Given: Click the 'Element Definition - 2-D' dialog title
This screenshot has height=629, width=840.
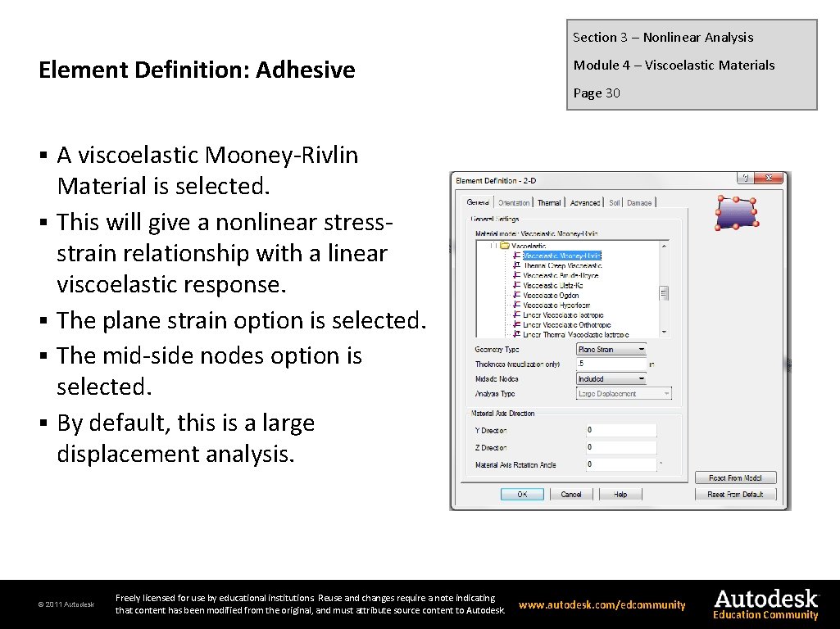Looking at the screenshot, I should click(496, 180).
